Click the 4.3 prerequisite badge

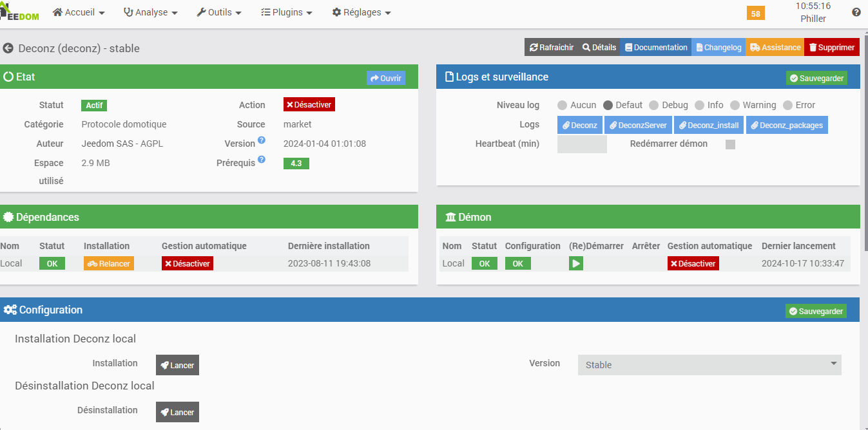pyautogui.click(x=296, y=164)
